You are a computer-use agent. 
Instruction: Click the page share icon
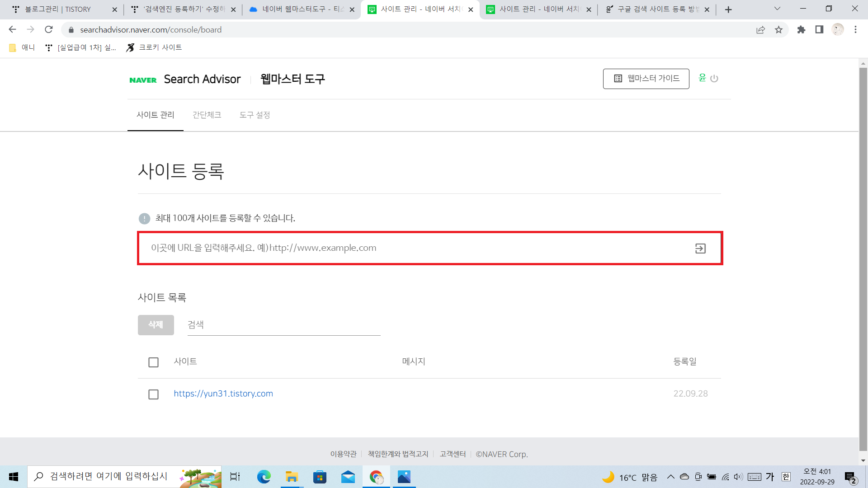click(760, 30)
